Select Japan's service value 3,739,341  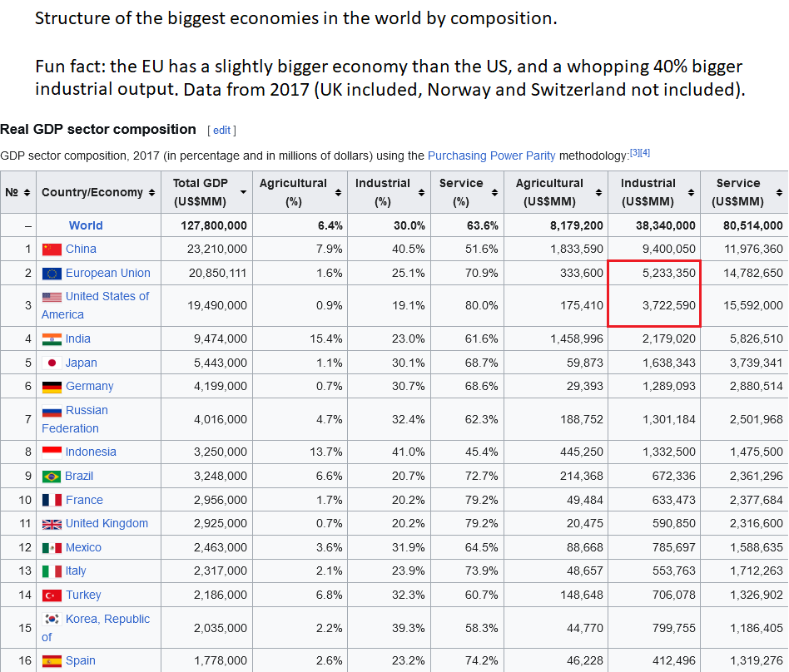point(757,363)
